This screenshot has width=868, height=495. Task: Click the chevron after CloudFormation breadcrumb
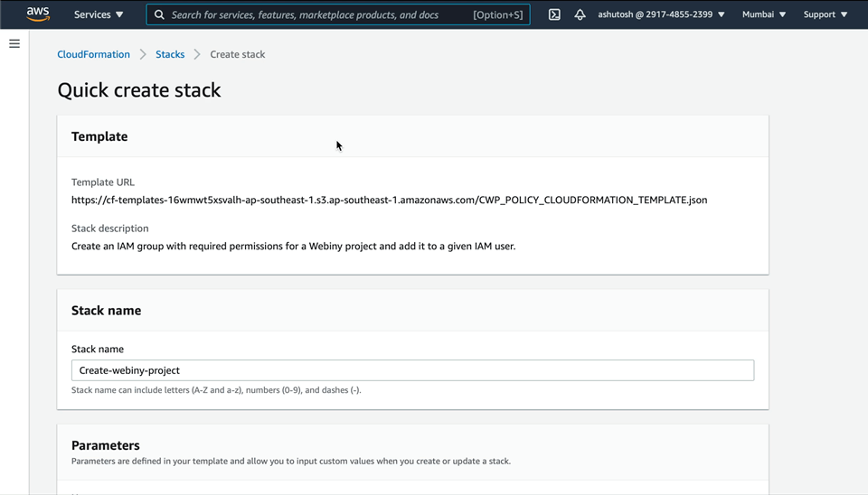pos(143,54)
